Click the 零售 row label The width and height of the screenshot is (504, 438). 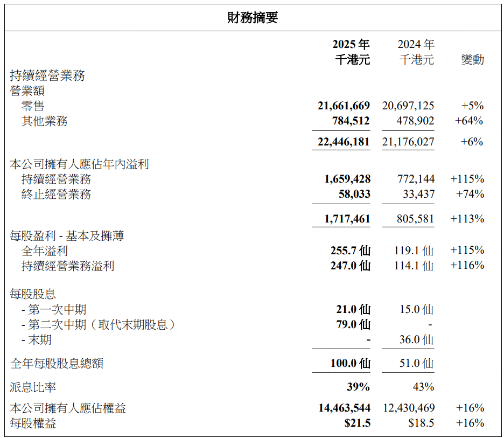point(33,106)
